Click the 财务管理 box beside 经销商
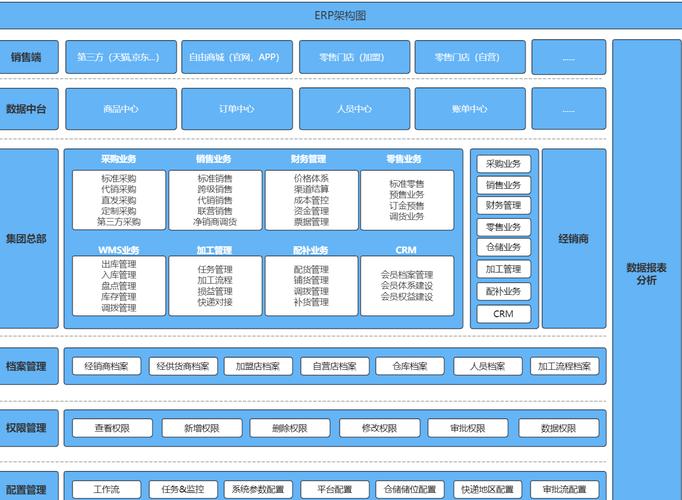This screenshot has height=500, width=682. coord(504,205)
